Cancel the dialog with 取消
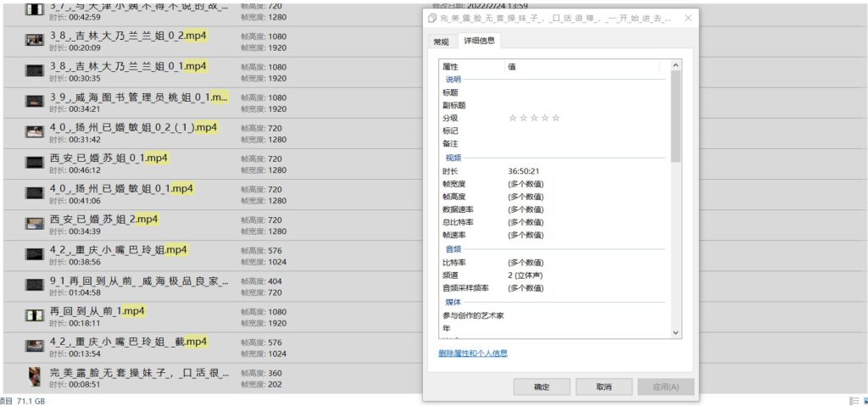 coord(604,387)
